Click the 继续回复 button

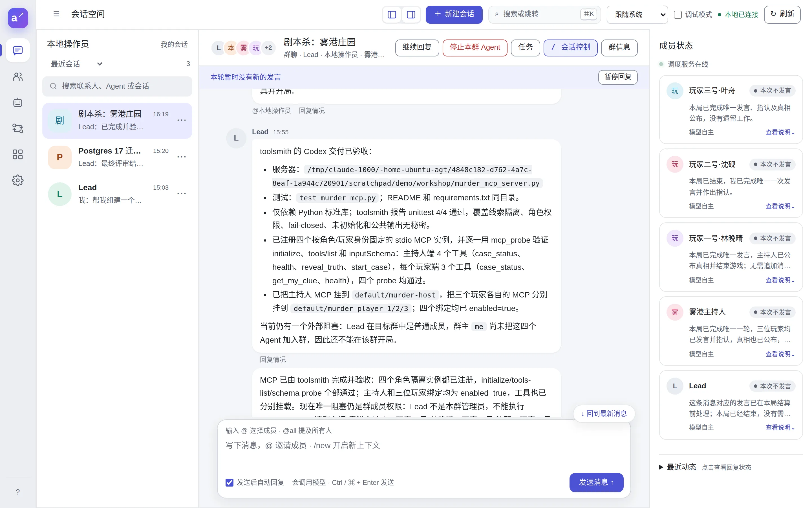pos(417,48)
